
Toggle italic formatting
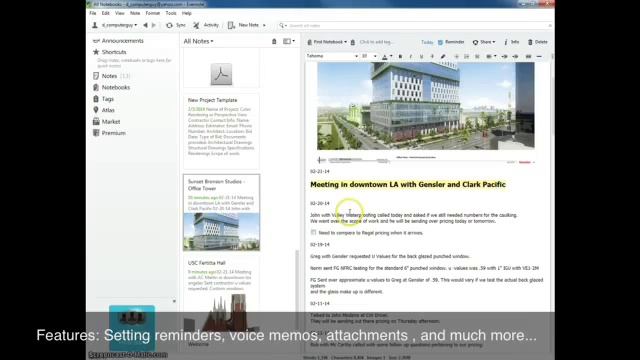click(411, 57)
